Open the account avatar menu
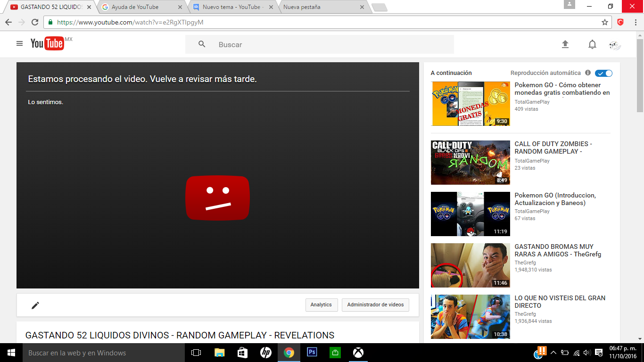Screen dimensions: 644x362 coord(615,45)
